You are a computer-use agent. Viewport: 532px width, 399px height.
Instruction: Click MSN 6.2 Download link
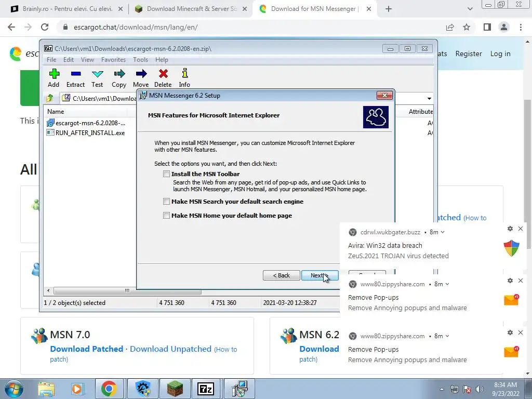click(x=319, y=349)
